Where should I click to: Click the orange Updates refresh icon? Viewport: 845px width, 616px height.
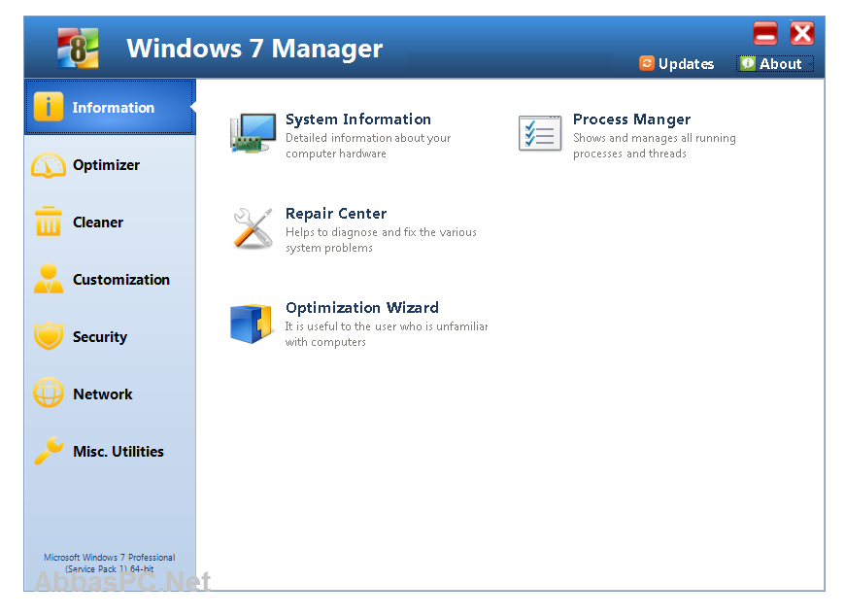(x=647, y=63)
